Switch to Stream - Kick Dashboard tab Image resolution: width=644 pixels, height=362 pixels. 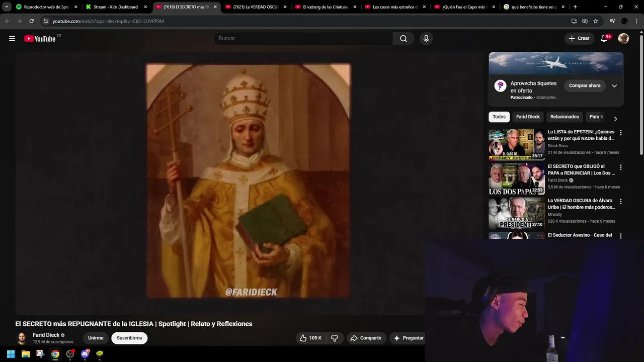[x=115, y=7]
